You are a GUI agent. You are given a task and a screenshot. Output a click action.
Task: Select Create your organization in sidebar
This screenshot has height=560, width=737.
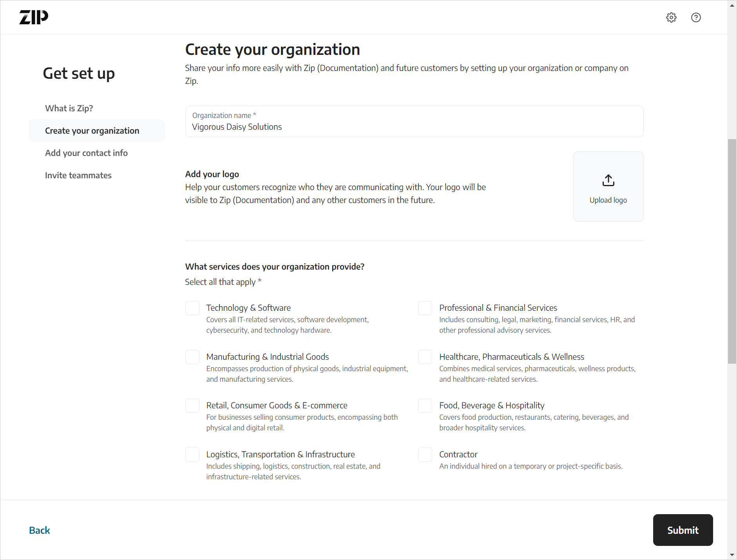tap(92, 130)
